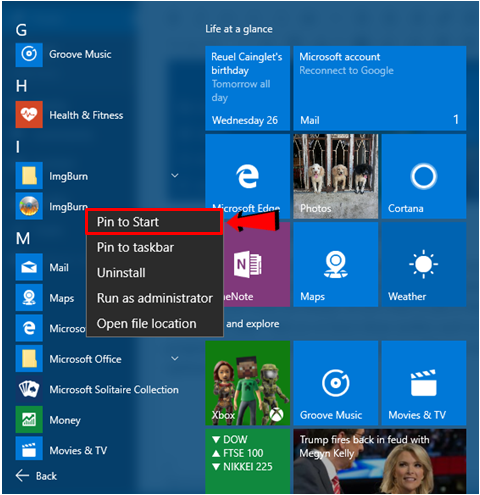The width and height of the screenshot is (480, 495).
Task: Expand the Microsoft Office folder chevron
Action: coord(175,359)
